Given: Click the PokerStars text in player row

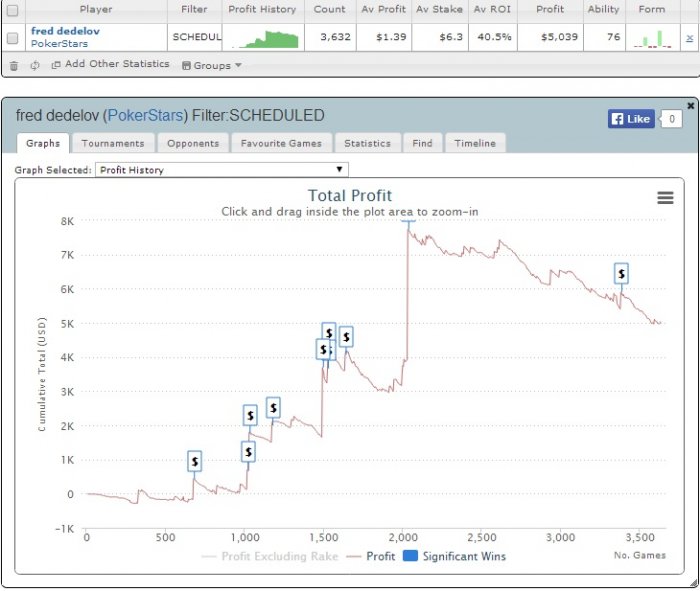Looking at the screenshot, I should tap(59, 44).
